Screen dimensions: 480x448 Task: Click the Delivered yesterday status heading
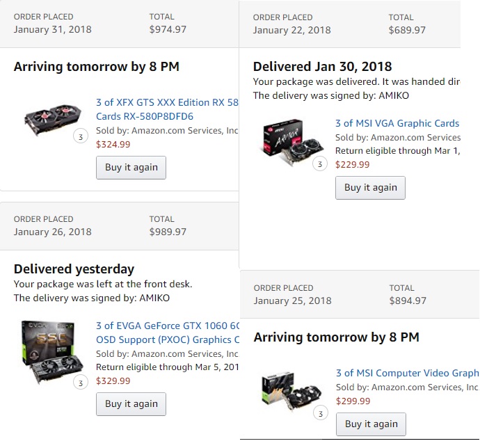point(74,269)
